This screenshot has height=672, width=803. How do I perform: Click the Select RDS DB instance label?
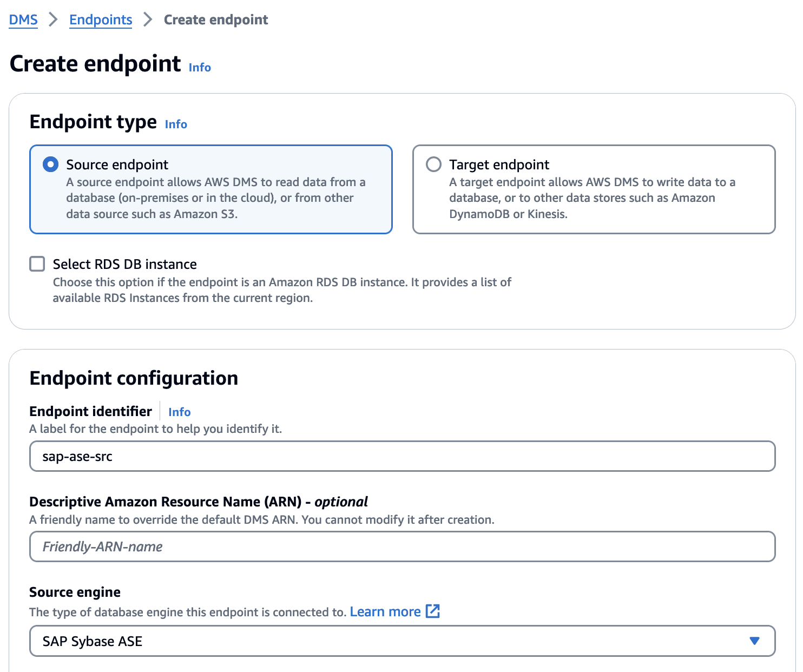coord(124,264)
